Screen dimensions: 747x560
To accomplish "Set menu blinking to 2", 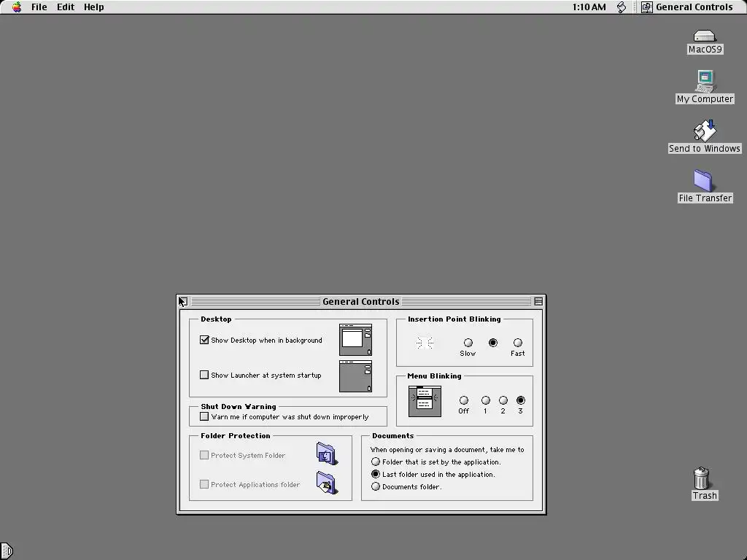I will pos(503,400).
